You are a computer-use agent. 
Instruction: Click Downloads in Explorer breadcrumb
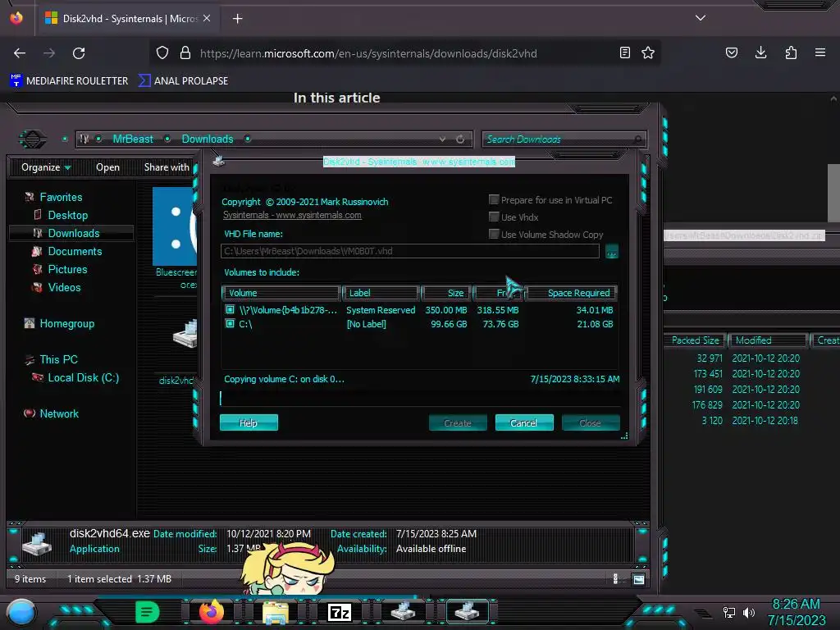[x=208, y=139]
